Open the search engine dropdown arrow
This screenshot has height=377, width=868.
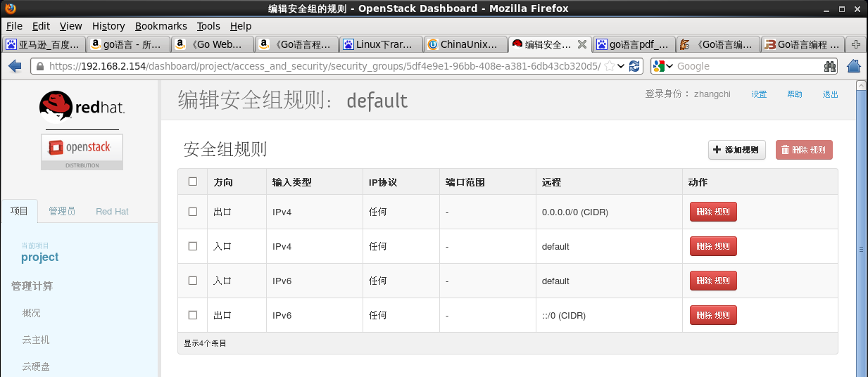(x=669, y=66)
